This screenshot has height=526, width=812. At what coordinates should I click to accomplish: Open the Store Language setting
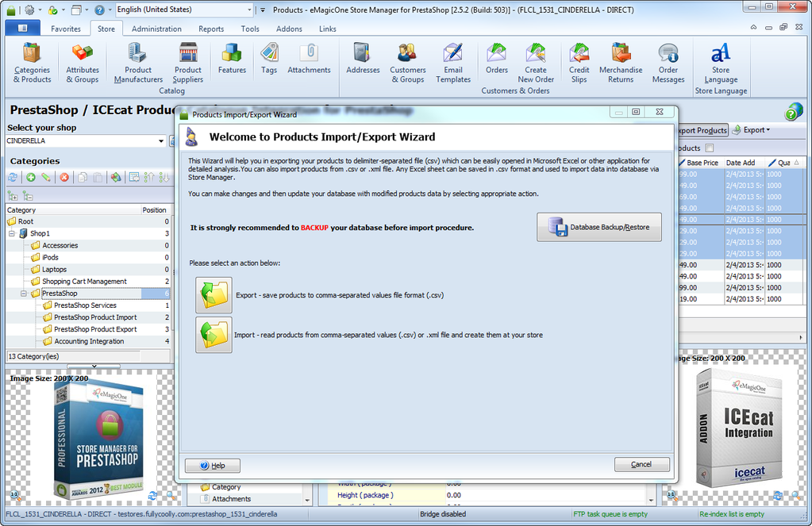(x=721, y=63)
